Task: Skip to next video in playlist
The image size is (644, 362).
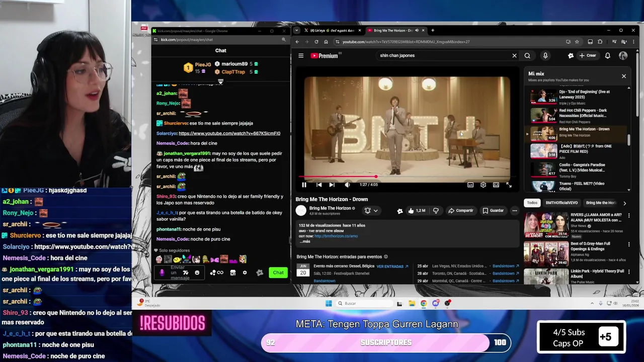Action: (x=332, y=185)
